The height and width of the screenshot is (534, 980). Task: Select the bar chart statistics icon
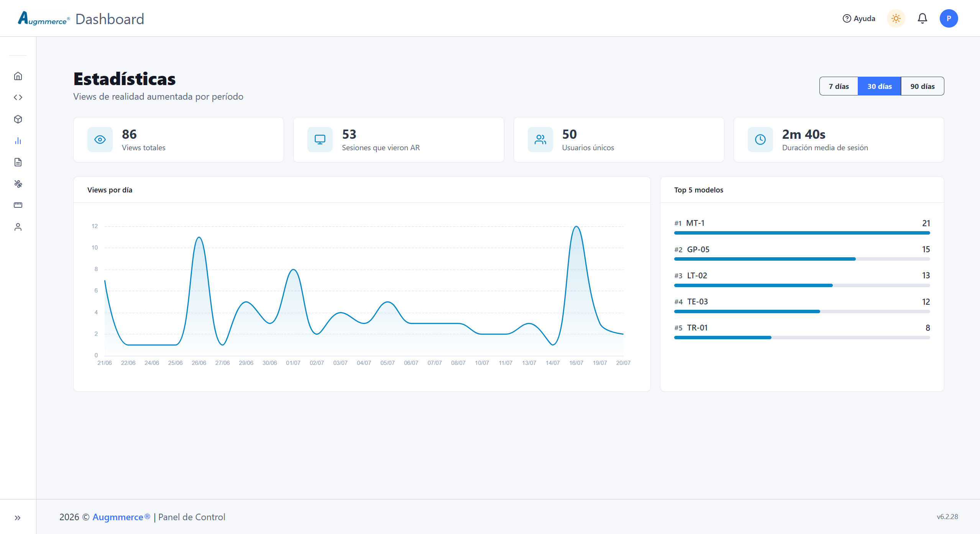(x=18, y=141)
